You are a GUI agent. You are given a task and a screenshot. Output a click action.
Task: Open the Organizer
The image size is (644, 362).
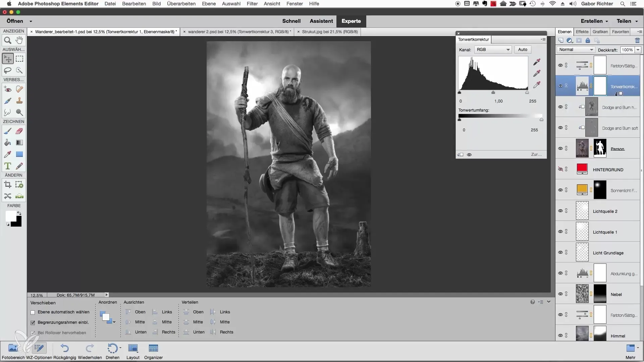coord(153,352)
